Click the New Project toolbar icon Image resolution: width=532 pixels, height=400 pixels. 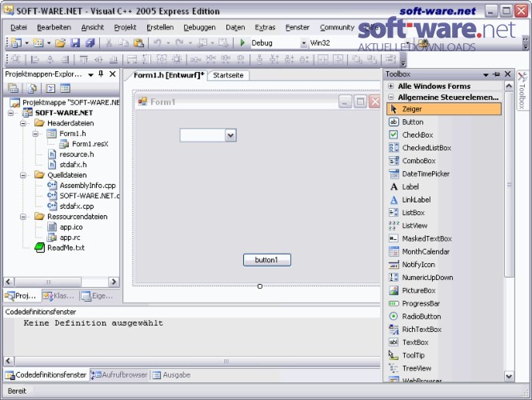coord(16,42)
